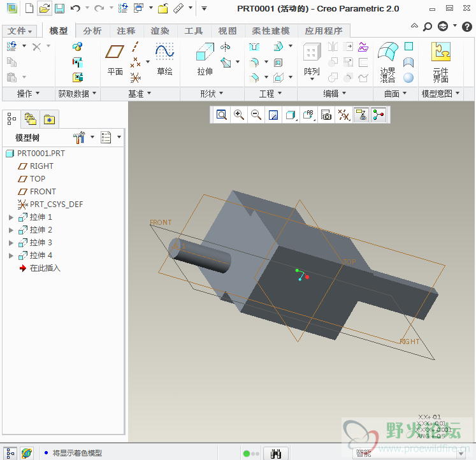Open the 曲面 group menu
476x460 pixels.
click(x=396, y=94)
